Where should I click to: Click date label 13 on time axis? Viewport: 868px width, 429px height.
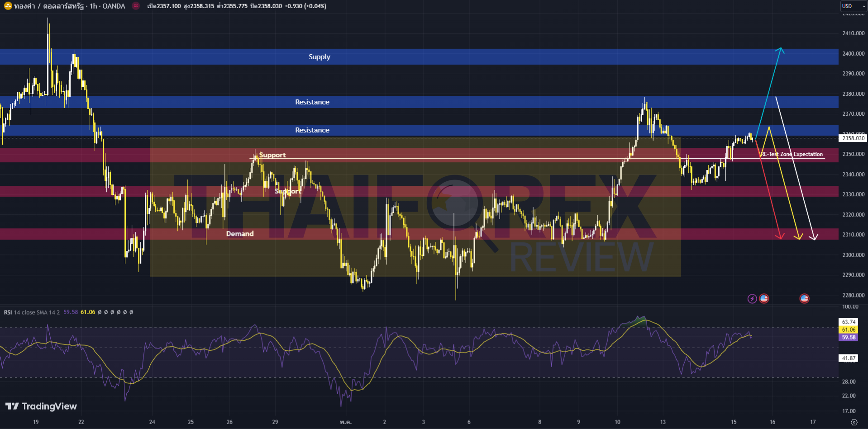coord(663,422)
